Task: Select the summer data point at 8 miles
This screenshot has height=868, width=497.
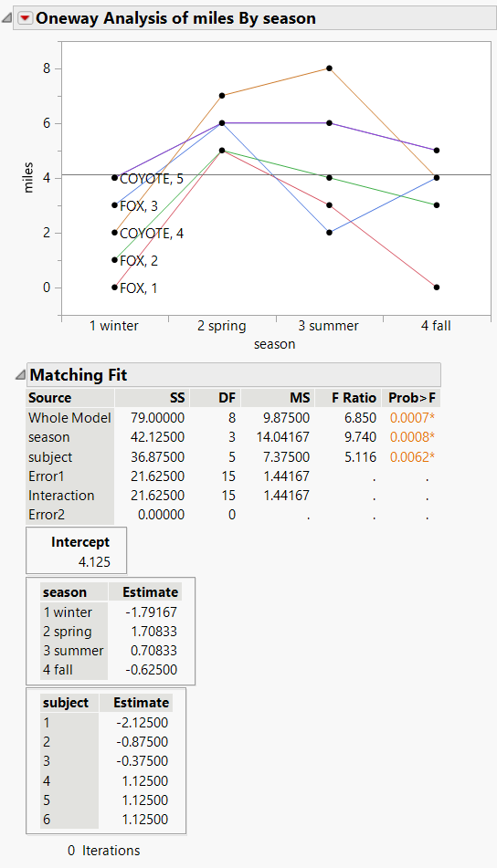Action: [329, 68]
